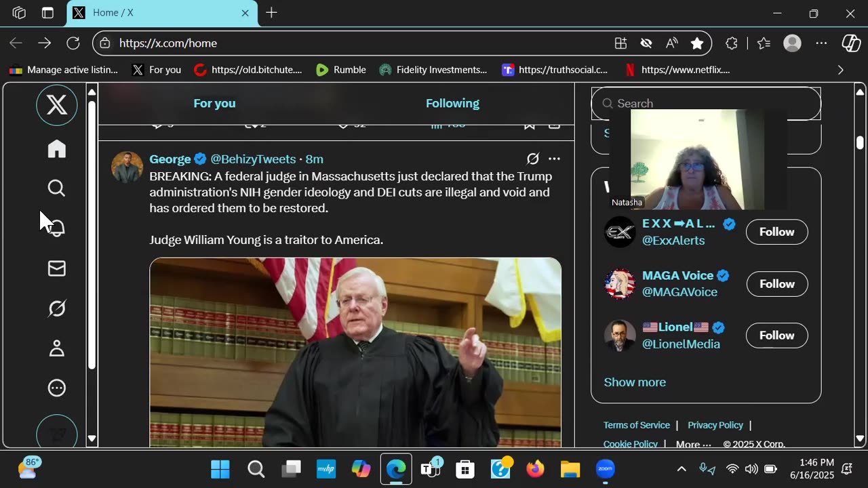The image size is (868, 488).
Task: Open Messages envelope in sidebar
Action: pyautogui.click(x=57, y=268)
